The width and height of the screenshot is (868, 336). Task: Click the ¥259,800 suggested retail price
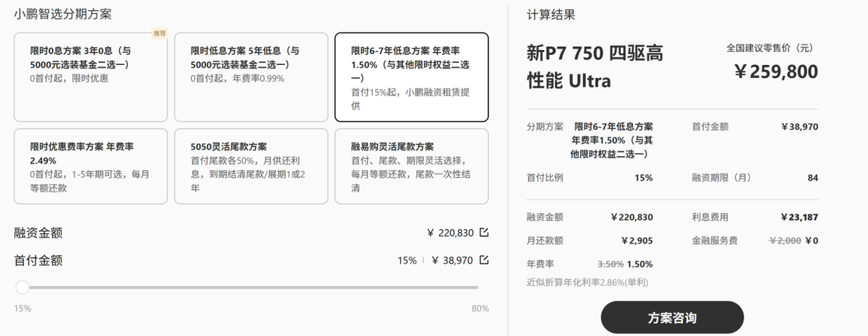coord(775,72)
